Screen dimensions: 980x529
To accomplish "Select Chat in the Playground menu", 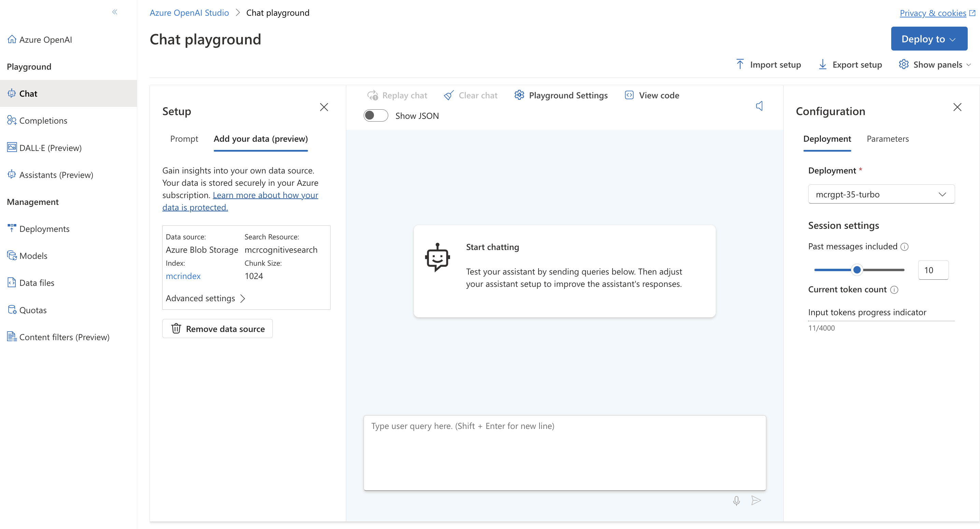I will click(x=69, y=93).
